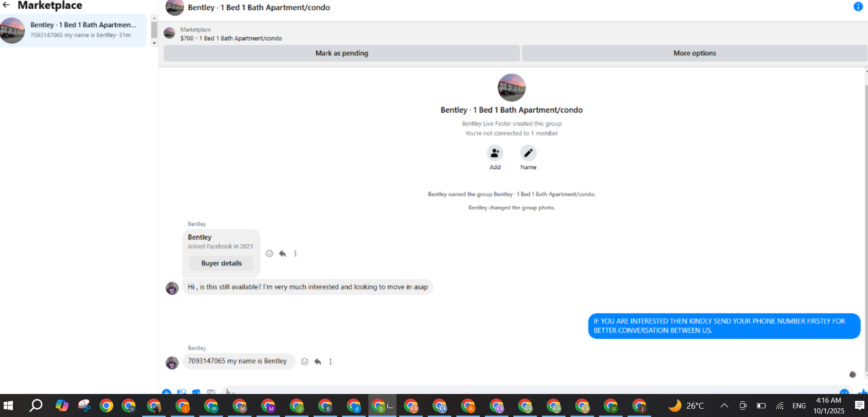The width and height of the screenshot is (868, 417).
Task: Click sender avatar beside 7093147065 message
Action: [172, 363]
